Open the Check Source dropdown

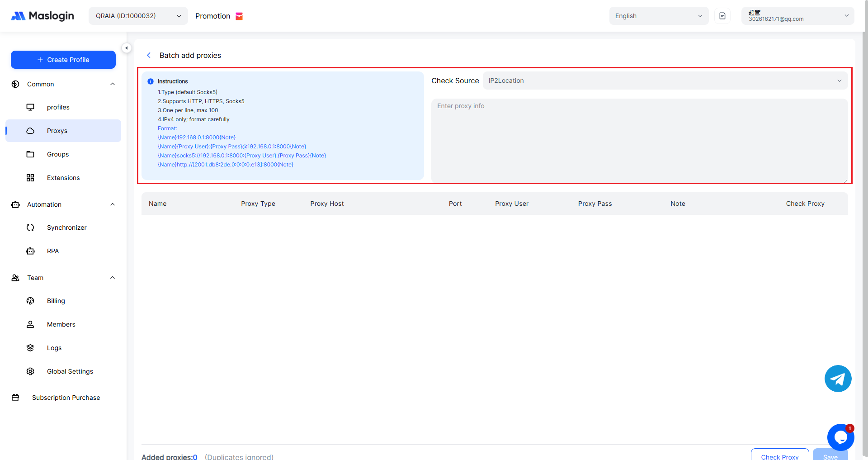[665, 81]
